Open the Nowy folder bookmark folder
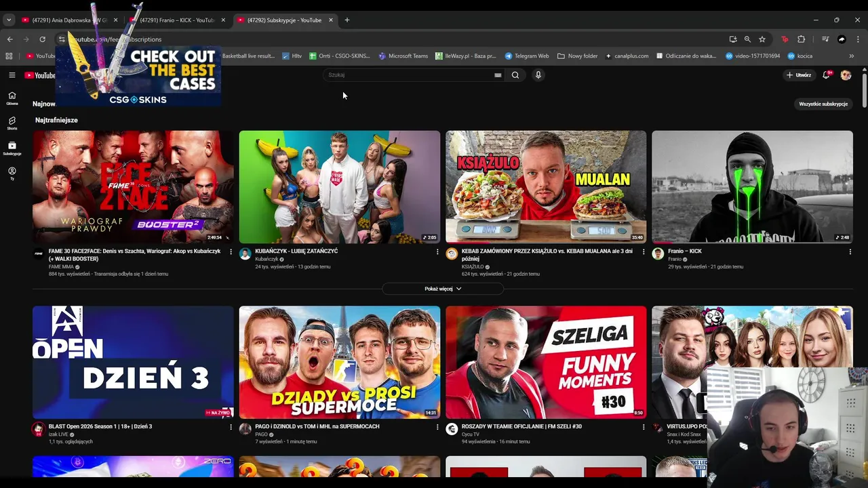 pos(578,56)
